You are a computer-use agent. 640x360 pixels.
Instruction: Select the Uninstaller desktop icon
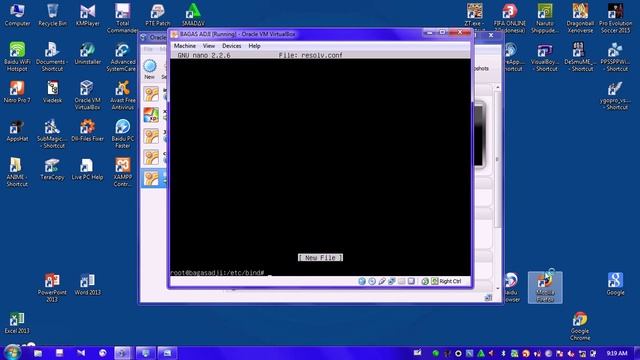pos(87,53)
